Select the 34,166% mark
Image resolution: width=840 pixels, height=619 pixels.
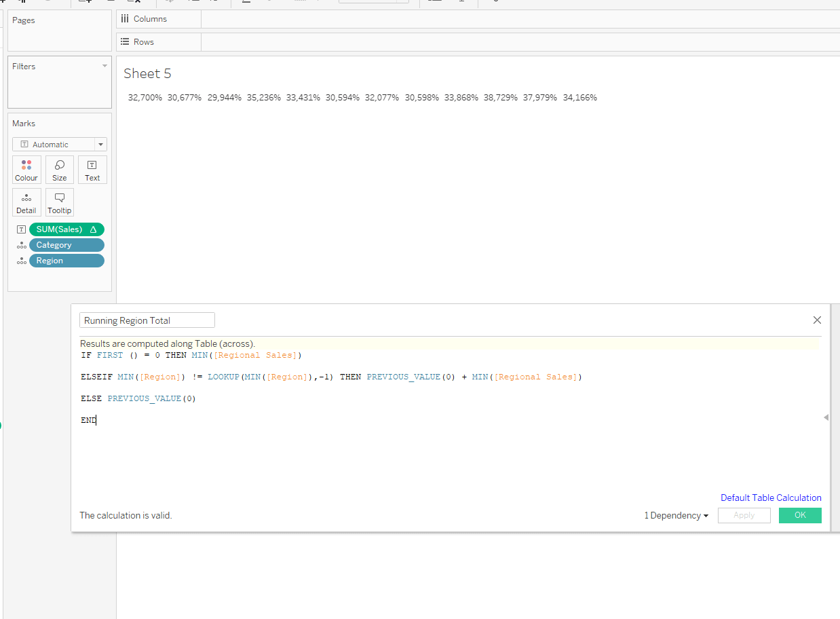(580, 98)
